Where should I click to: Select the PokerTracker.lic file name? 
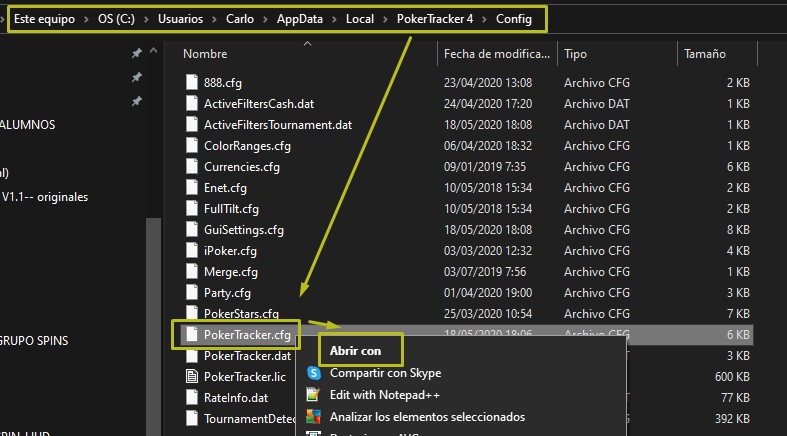click(x=244, y=377)
